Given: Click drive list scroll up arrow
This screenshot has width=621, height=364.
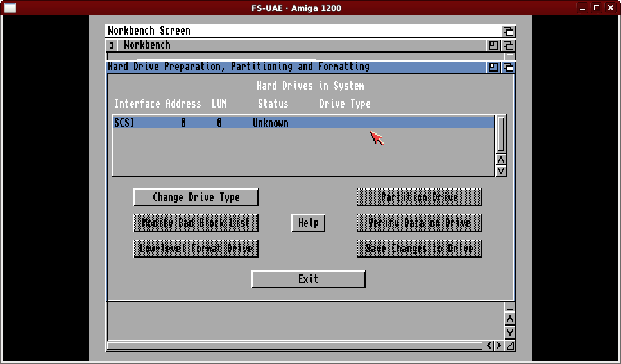Looking at the screenshot, I should pos(500,160).
